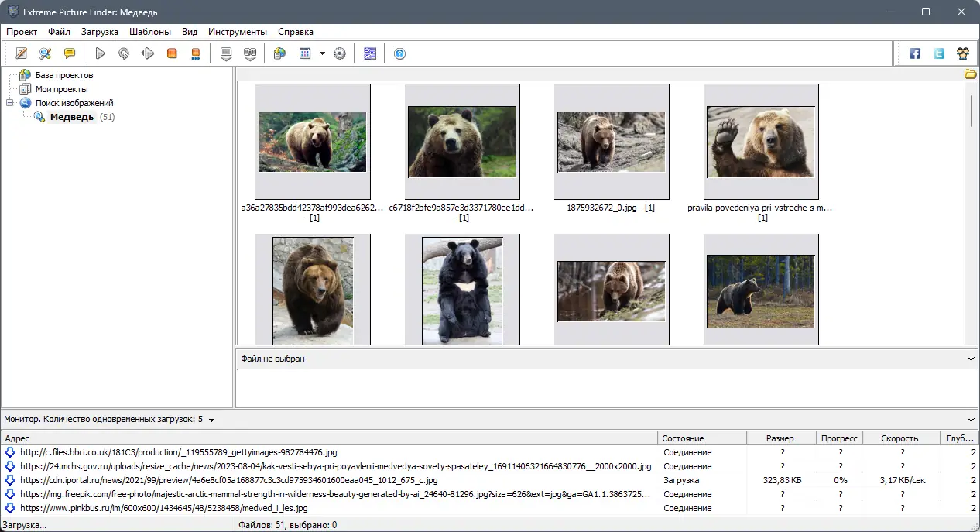This screenshot has height=532, width=980.
Task: Click the Twitter icon in toolbar
Action: (x=938, y=53)
